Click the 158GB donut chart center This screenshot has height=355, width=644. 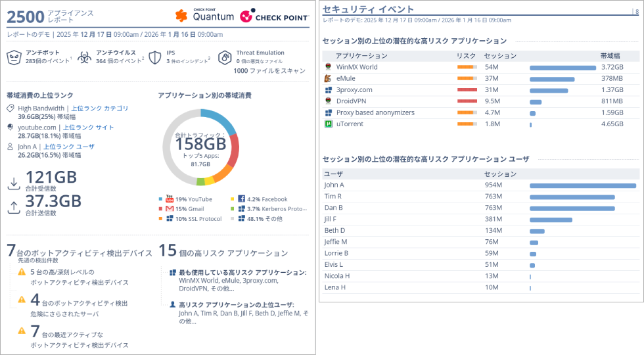(200, 146)
